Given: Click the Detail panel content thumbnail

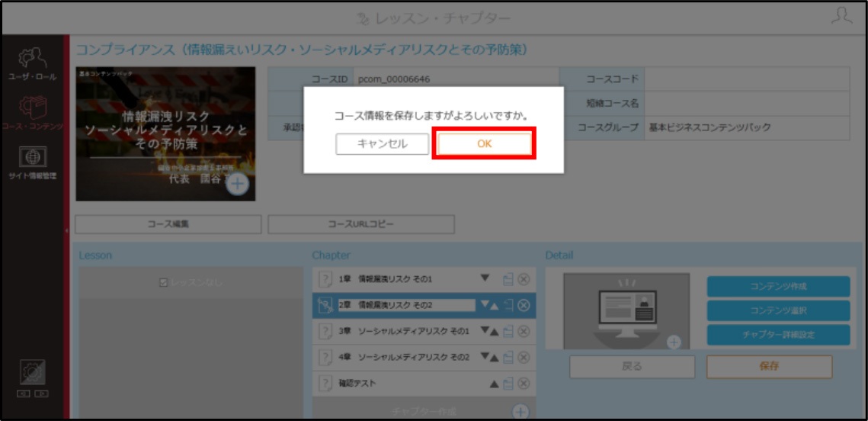Looking at the screenshot, I should (x=626, y=310).
